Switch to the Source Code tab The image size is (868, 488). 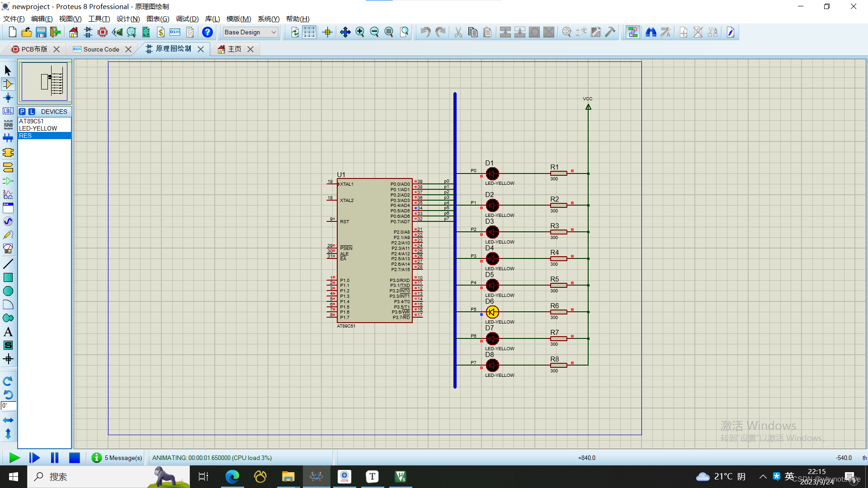(x=101, y=49)
